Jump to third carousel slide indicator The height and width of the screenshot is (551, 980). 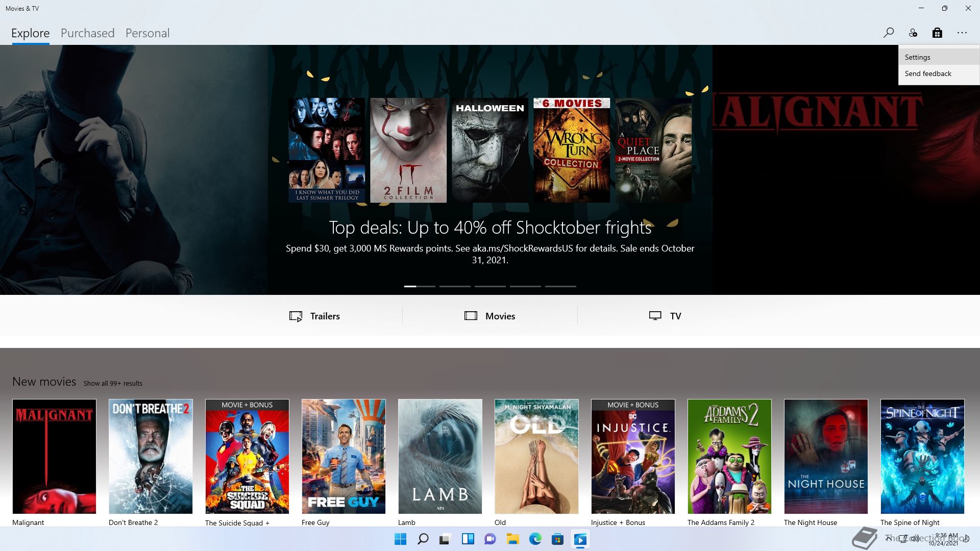coord(490,286)
